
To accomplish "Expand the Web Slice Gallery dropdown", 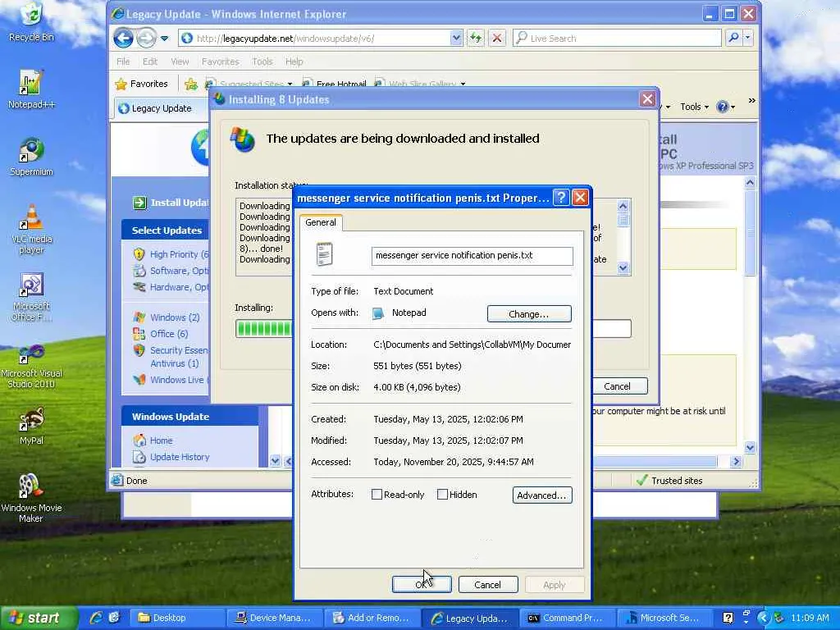I will tap(463, 84).
